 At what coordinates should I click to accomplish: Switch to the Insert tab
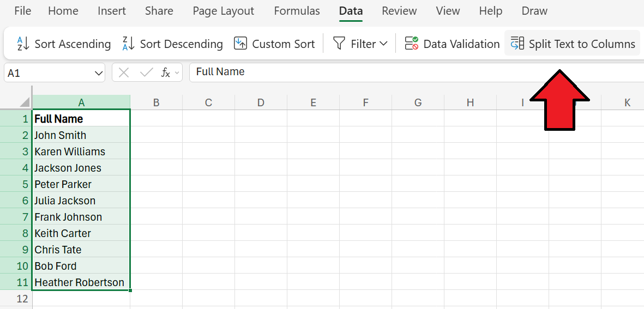point(112,11)
